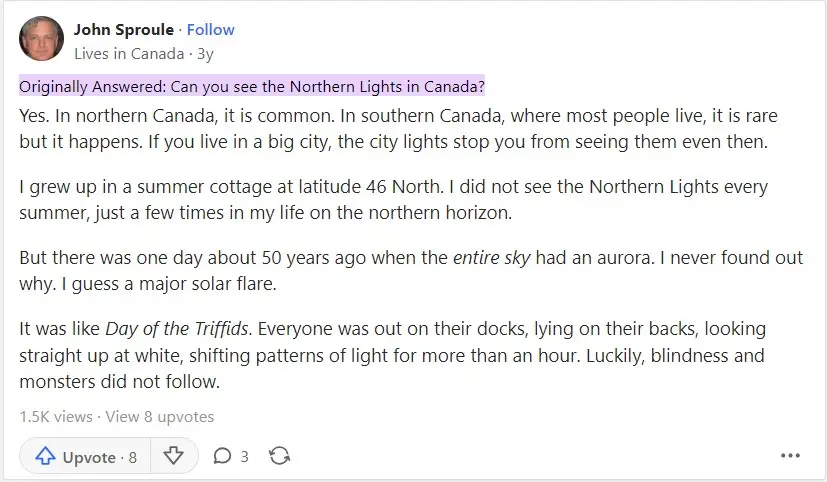The width and height of the screenshot is (827, 482).
Task: Open the three-dot more options menu
Action: click(x=790, y=456)
